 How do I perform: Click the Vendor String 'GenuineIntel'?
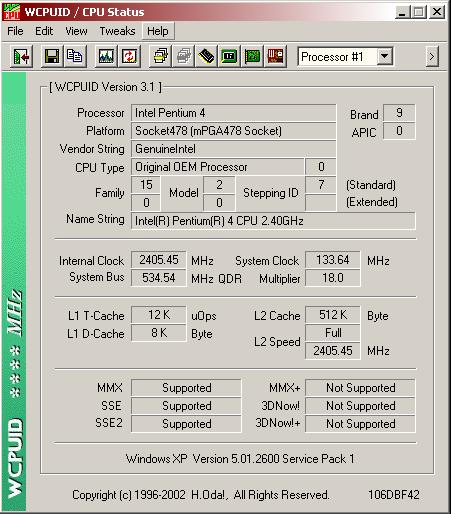pyautogui.click(x=233, y=149)
